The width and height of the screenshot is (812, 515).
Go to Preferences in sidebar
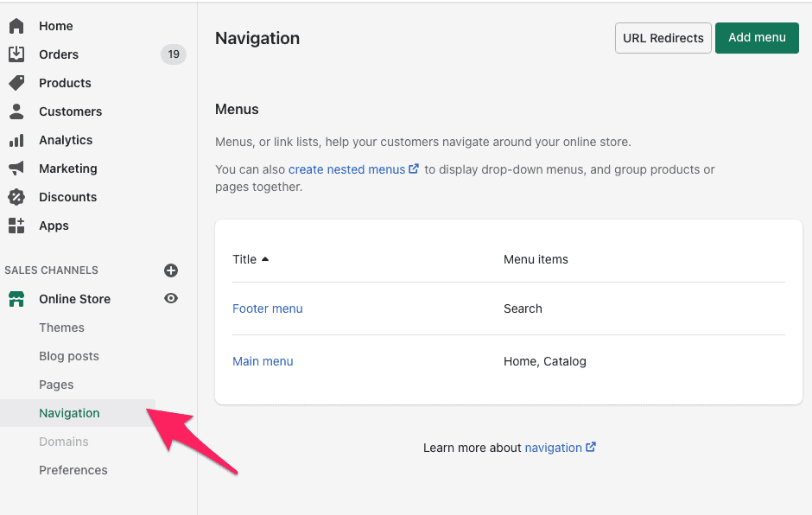[73, 470]
